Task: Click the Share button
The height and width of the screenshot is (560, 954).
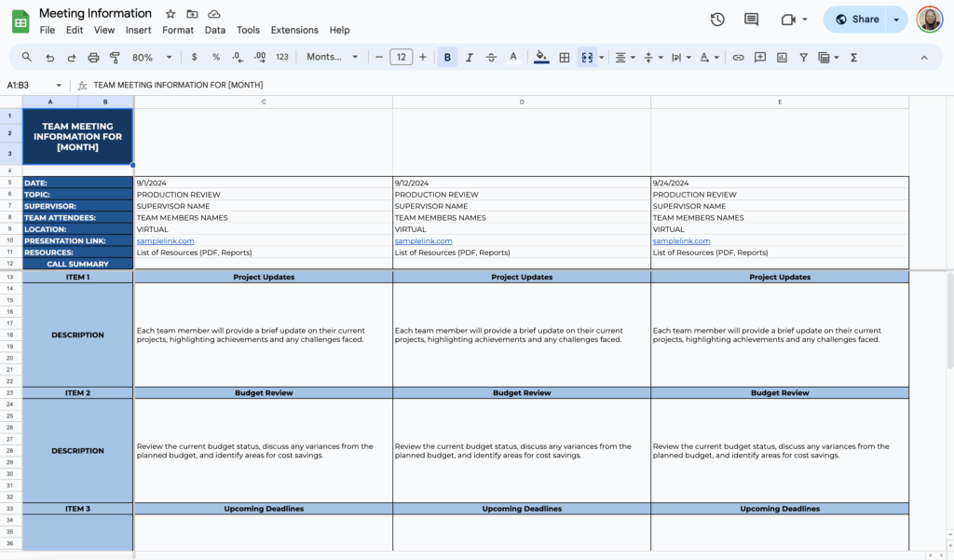Action: point(858,19)
